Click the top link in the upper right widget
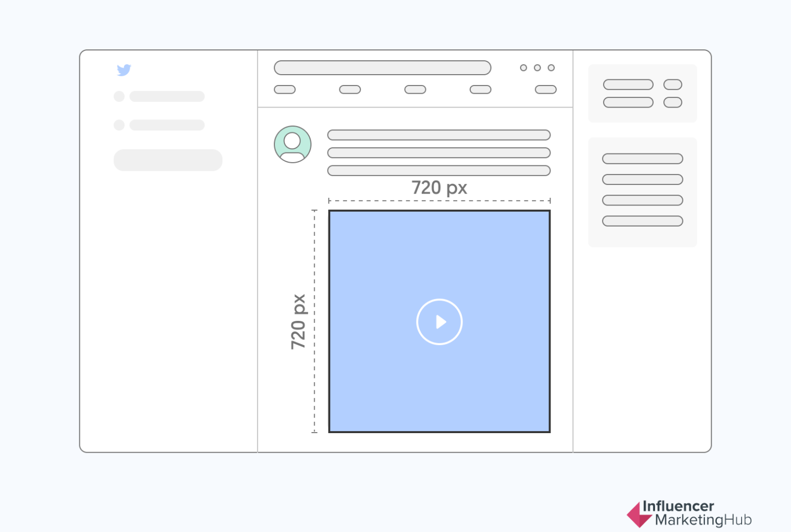 click(x=628, y=84)
